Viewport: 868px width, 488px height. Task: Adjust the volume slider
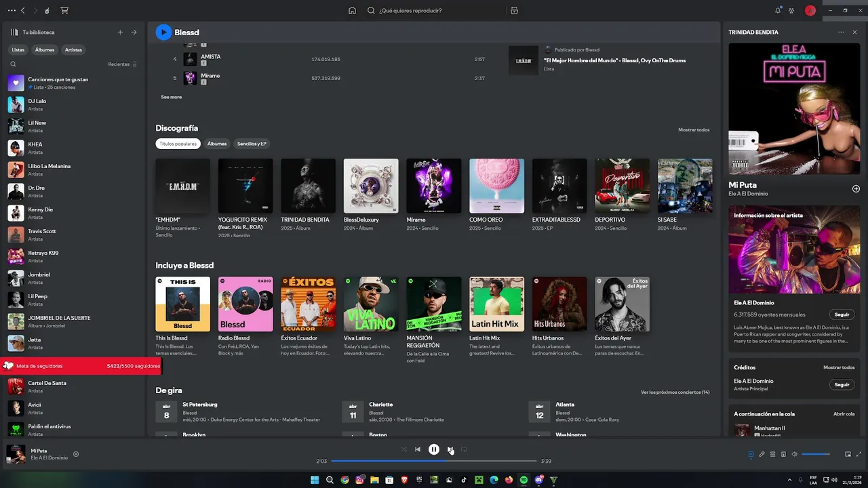click(x=816, y=454)
